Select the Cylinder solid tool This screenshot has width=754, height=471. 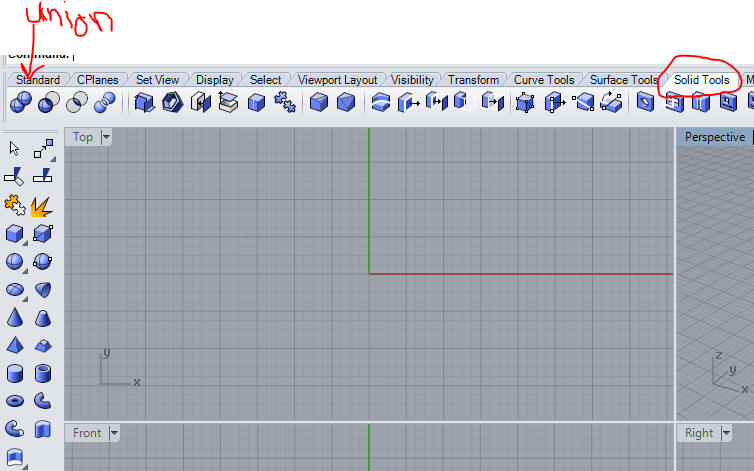click(x=15, y=374)
